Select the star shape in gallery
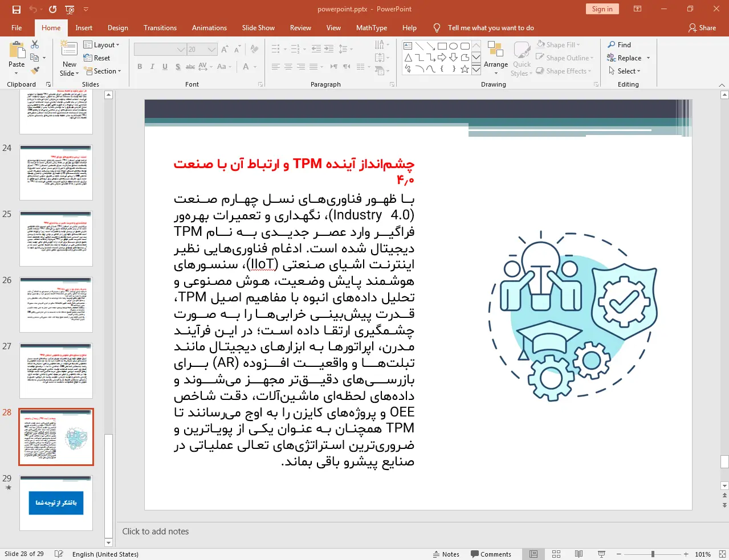This screenshot has height=560, width=729. pyautogui.click(x=465, y=69)
